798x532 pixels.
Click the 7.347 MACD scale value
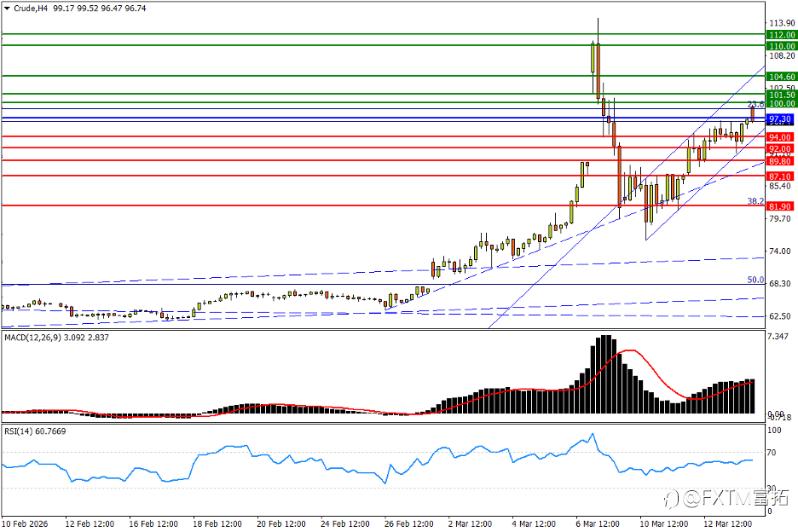(778, 336)
